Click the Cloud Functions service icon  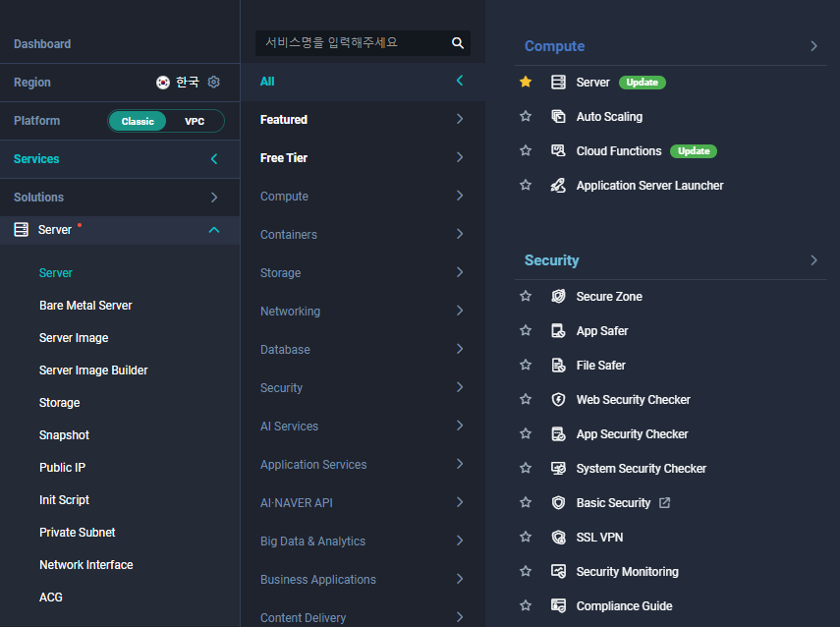pos(558,150)
